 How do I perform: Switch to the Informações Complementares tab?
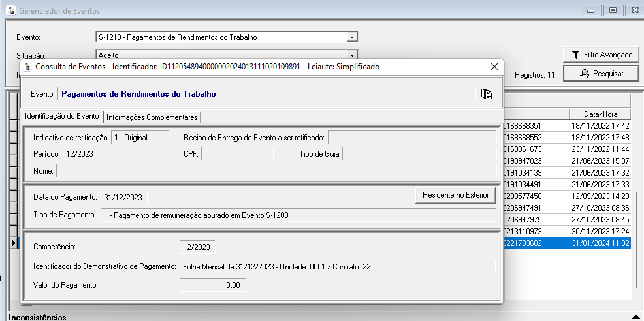click(152, 117)
